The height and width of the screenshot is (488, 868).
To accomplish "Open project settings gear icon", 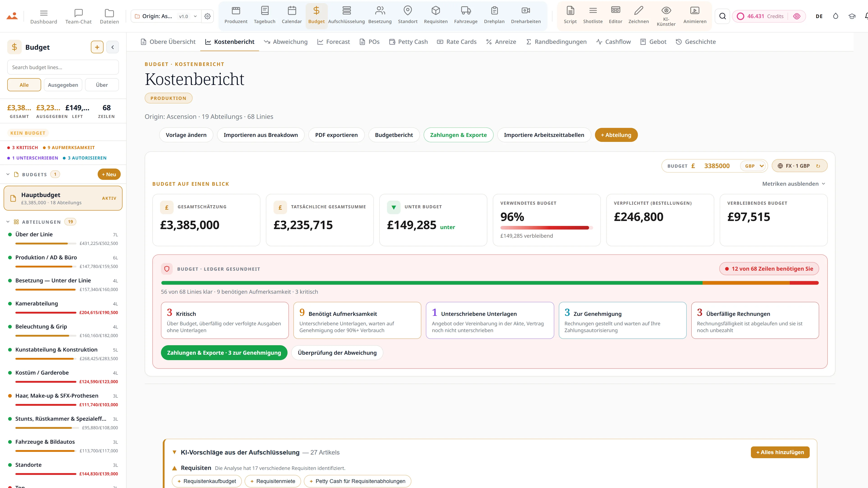I will tap(208, 16).
